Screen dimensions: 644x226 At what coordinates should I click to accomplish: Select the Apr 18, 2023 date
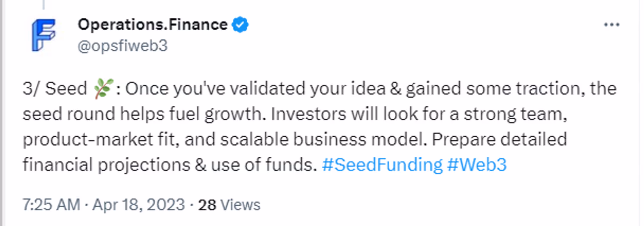coord(139,205)
